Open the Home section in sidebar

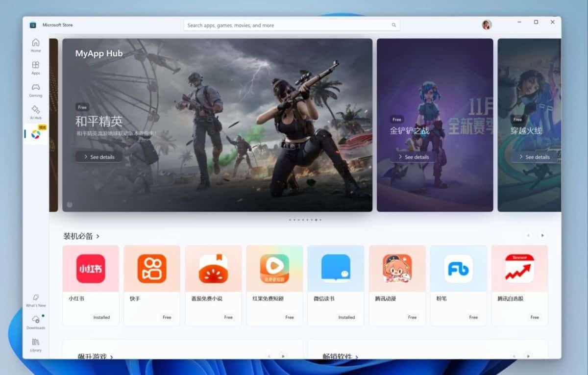click(x=36, y=45)
